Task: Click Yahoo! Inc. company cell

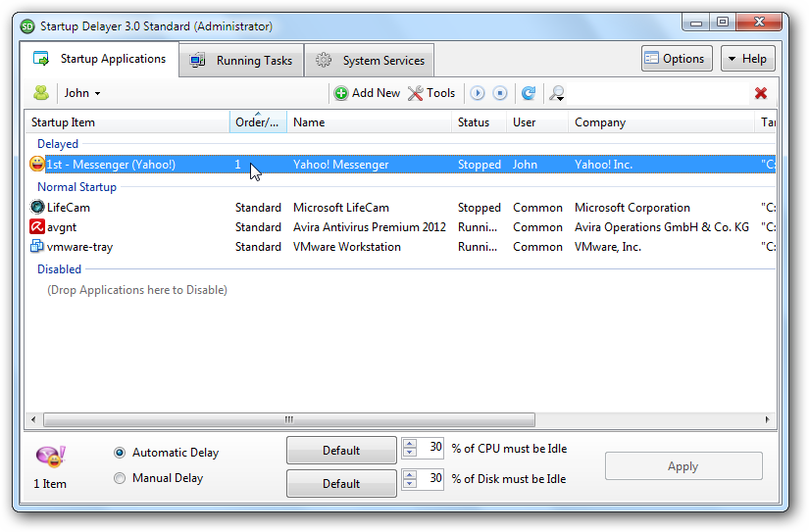Action: point(603,165)
